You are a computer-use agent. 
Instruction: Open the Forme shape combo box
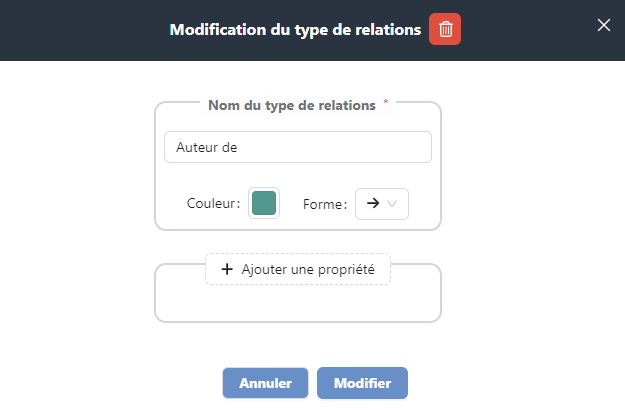coord(382,203)
